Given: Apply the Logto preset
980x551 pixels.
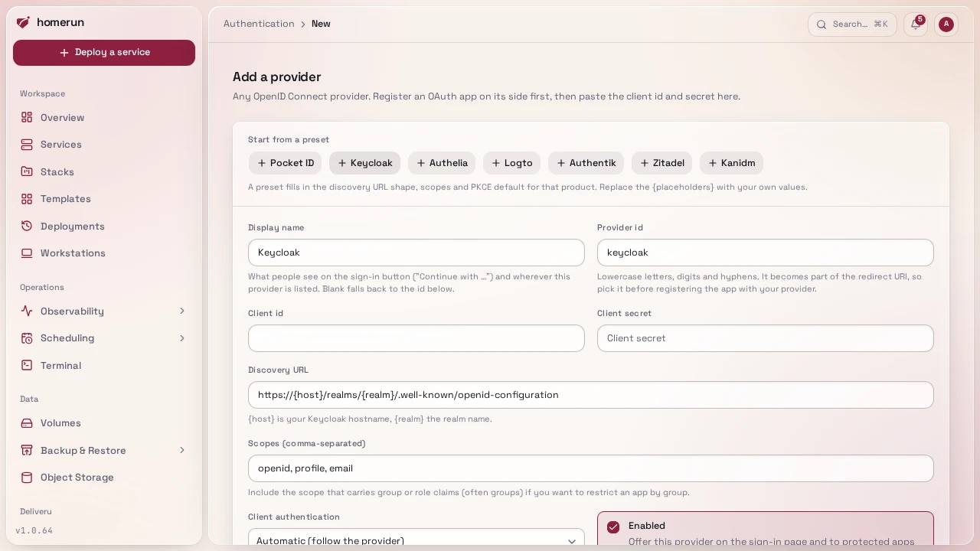Looking at the screenshot, I should pos(512,163).
